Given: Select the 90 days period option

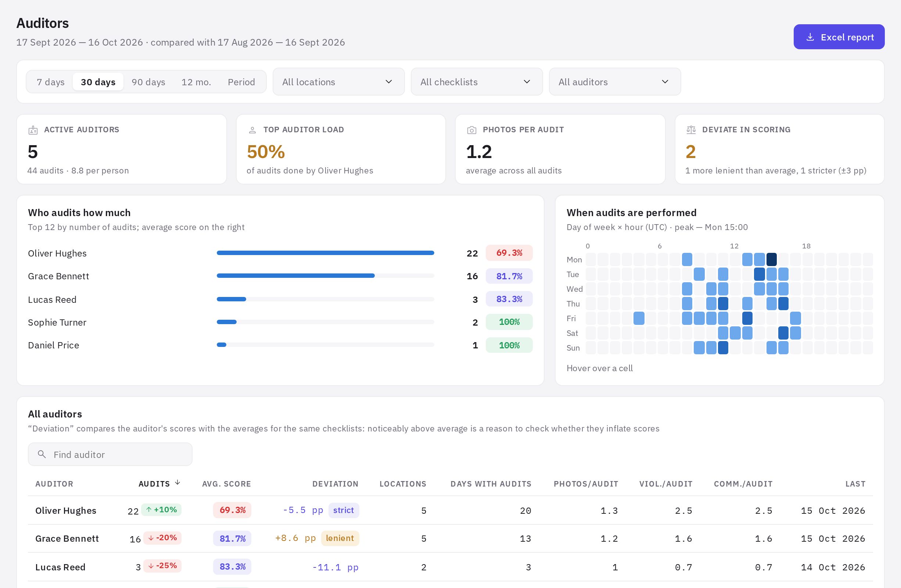Looking at the screenshot, I should pyautogui.click(x=148, y=82).
